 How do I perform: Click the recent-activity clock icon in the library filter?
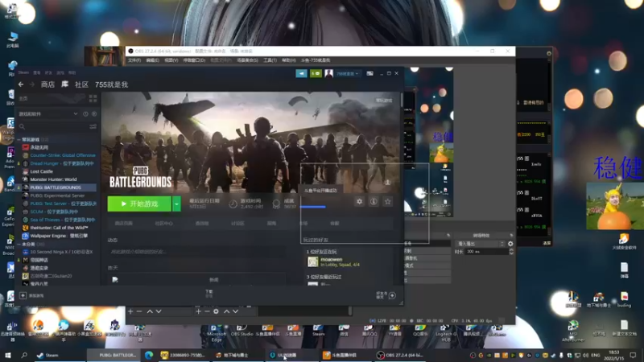[85, 113]
